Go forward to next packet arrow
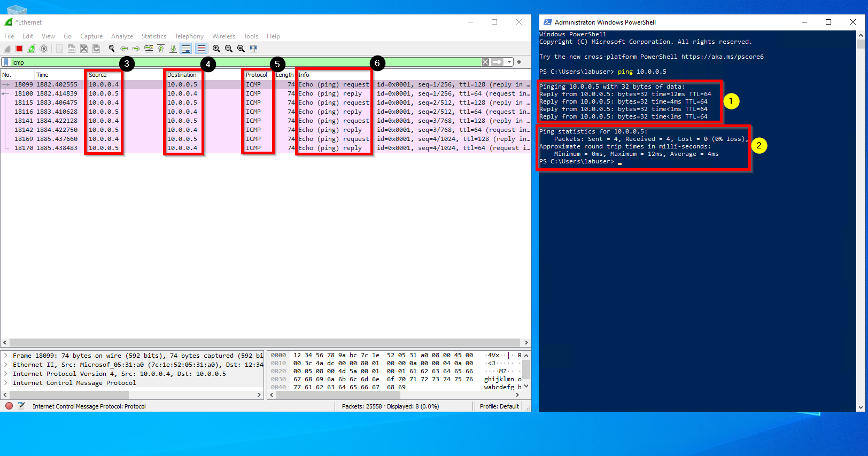The height and width of the screenshot is (456, 868). tap(136, 49)
